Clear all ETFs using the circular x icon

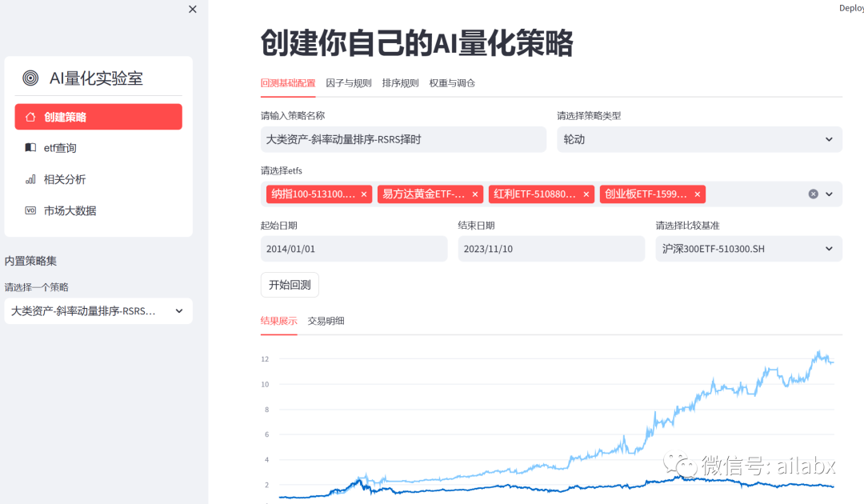[x=814, y=194]
